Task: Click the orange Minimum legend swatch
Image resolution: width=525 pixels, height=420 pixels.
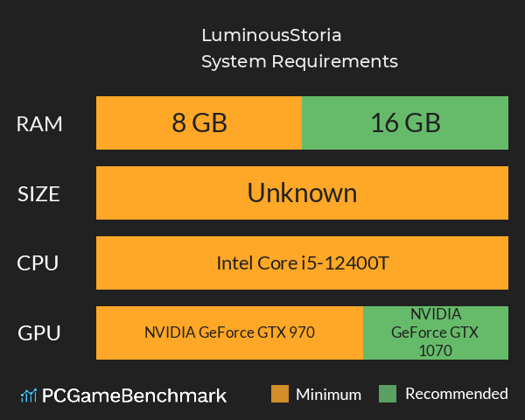Action: [280, 395]
